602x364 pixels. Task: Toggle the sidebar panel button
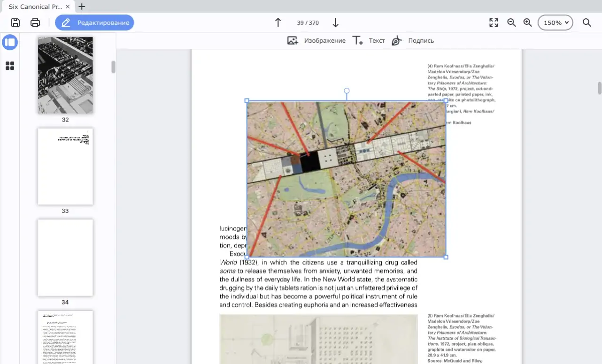[10, 42]
